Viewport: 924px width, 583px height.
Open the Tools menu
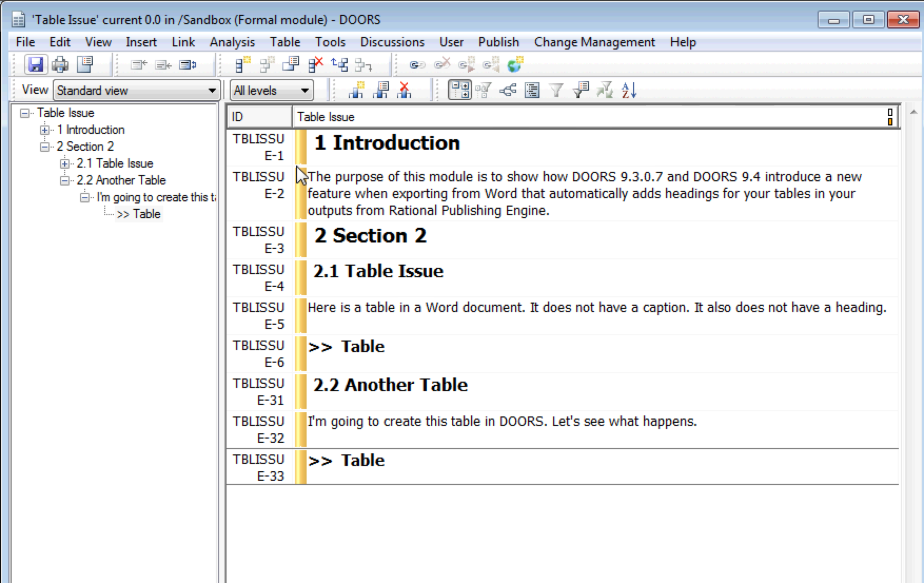click(330, 42)
